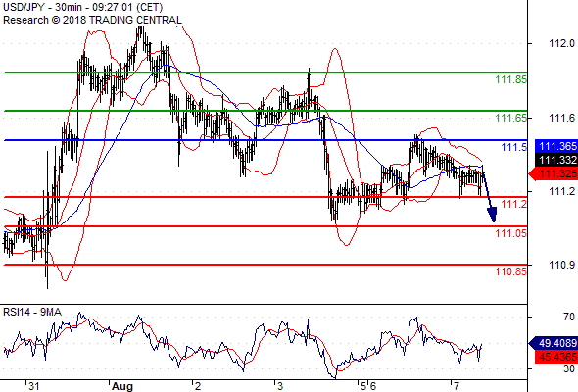
Task: Click the 112.0 price axis label
Action: tap(561, 43)
